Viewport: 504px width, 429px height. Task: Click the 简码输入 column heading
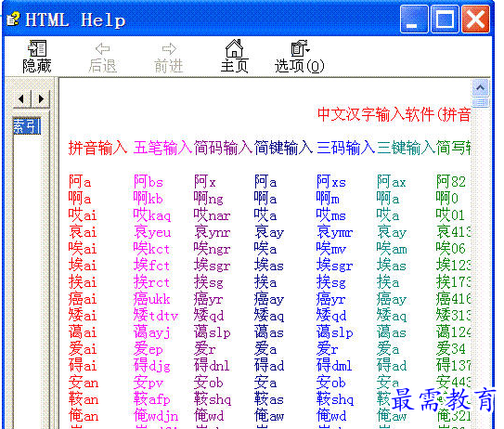click(223, 148)
